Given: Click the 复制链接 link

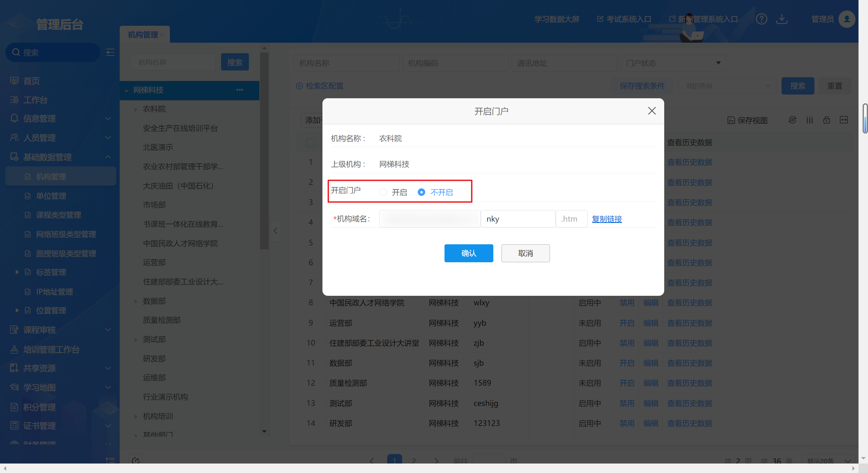Looking at the screenshot, I should click(607, 219).
